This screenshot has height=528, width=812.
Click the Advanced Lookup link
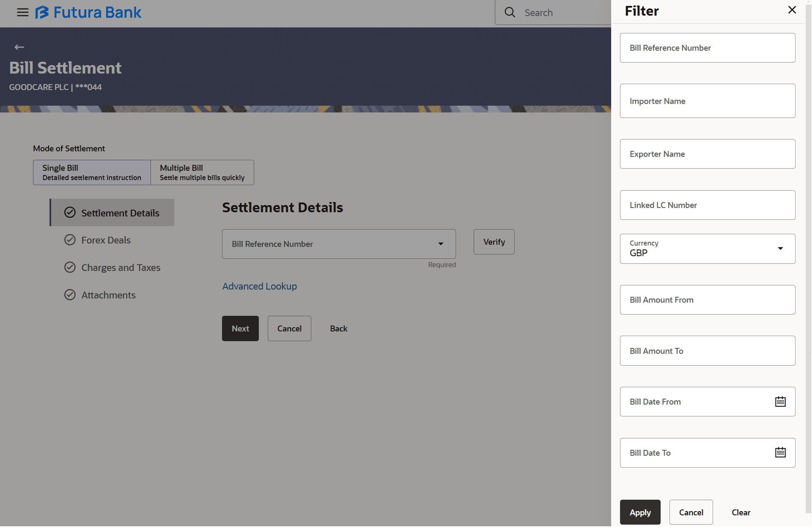259,286
